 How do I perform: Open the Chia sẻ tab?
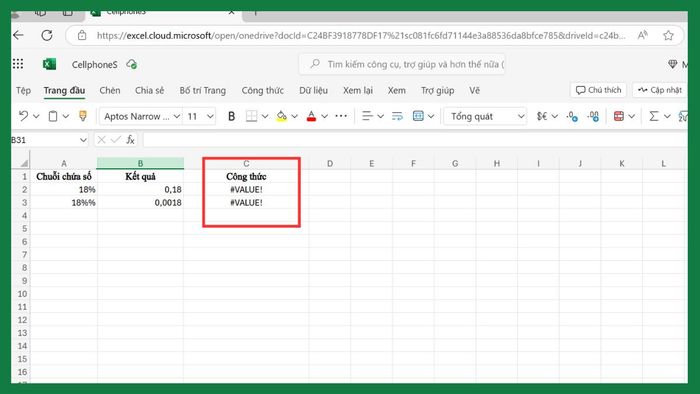(x=150, y=90)
